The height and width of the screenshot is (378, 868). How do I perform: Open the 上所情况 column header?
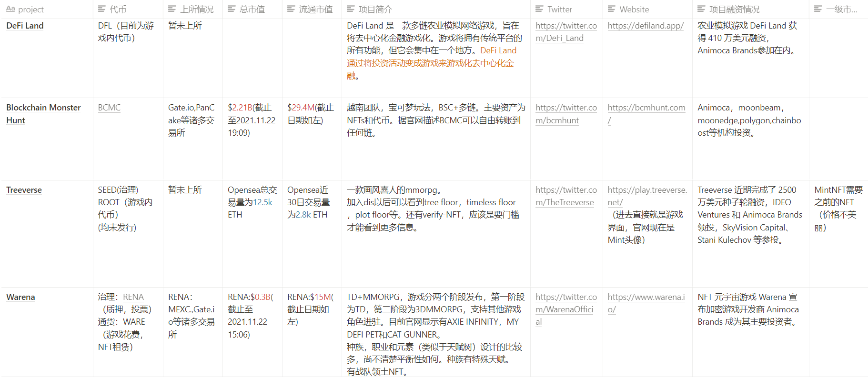193,9
